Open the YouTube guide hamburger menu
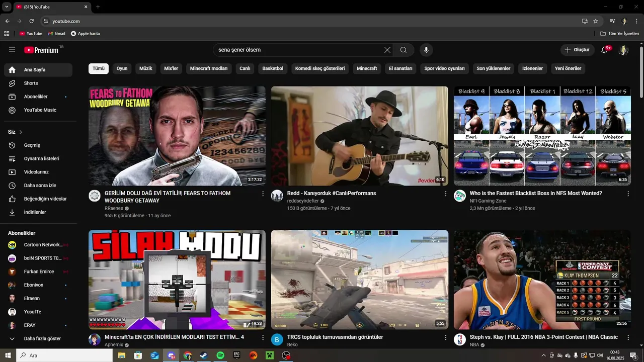The width and height of the screenshot is (644, 362). 12,50
